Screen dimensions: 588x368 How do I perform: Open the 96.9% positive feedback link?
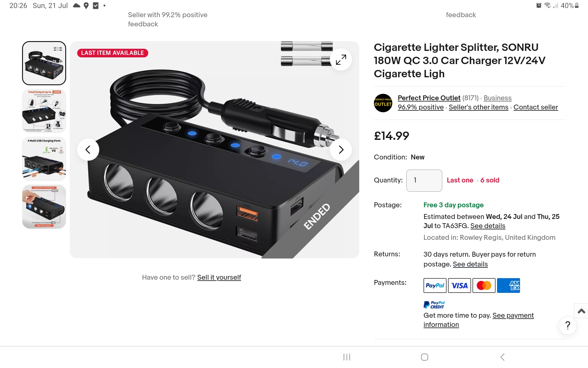[420, 107]
